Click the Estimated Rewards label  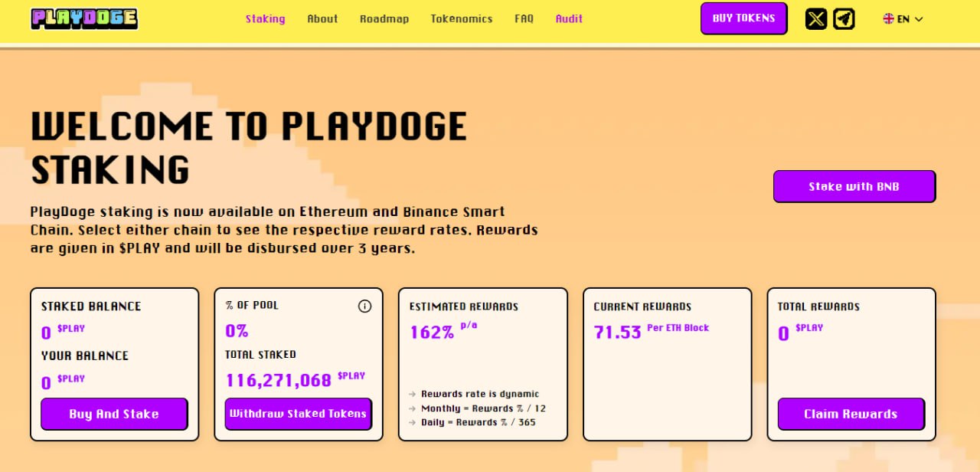[464, 306]
